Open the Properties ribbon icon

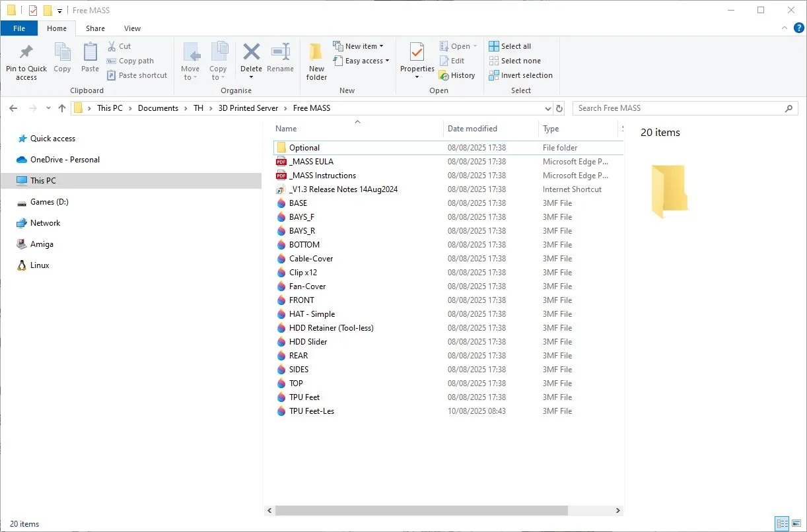[x=417, y=53]
